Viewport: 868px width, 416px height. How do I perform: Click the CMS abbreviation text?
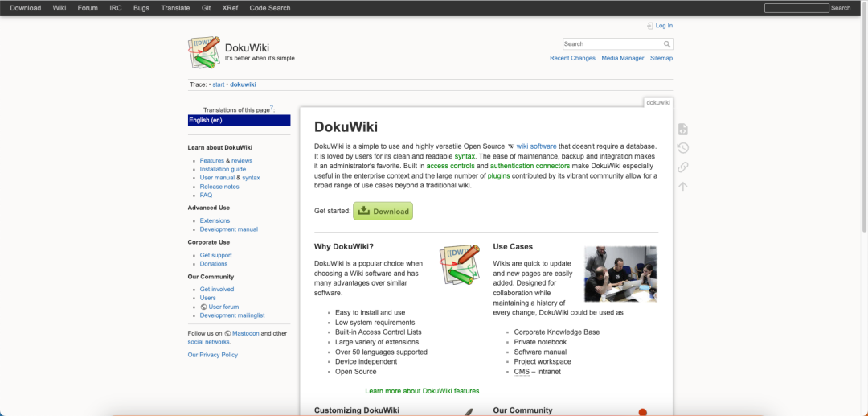tap(522, 372)
